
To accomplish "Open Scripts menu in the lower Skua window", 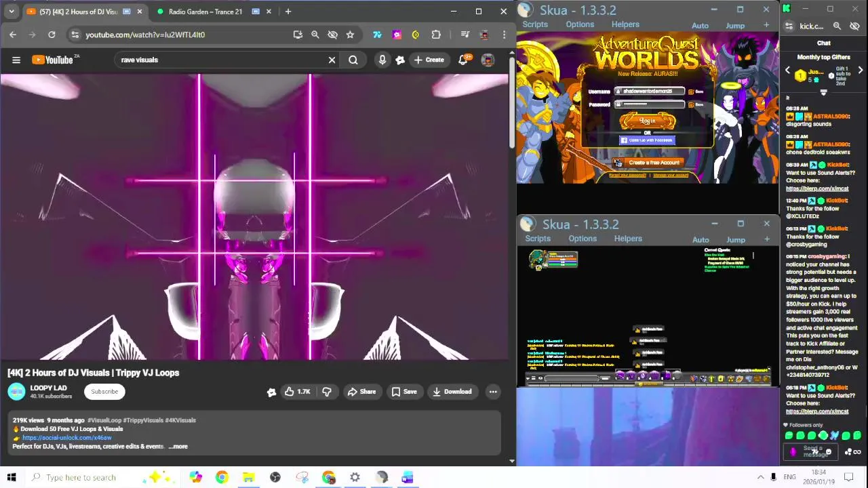I will pos(538,239).
